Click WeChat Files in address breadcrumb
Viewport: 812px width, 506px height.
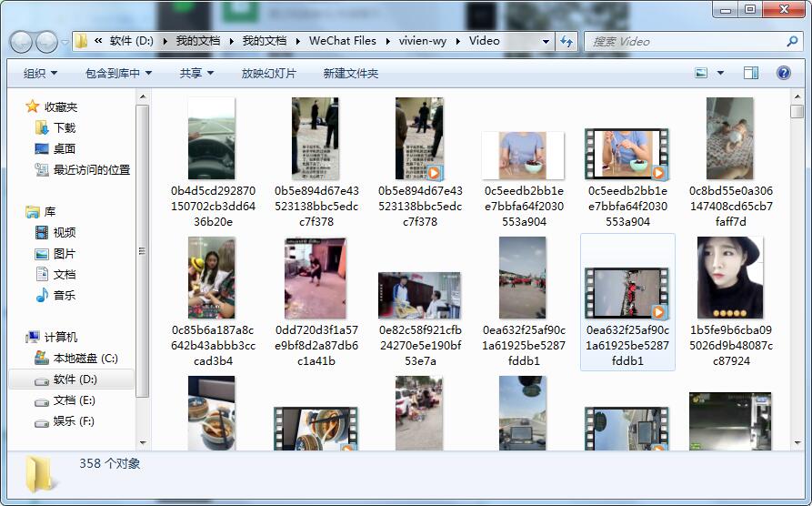[x=342, y=41]
